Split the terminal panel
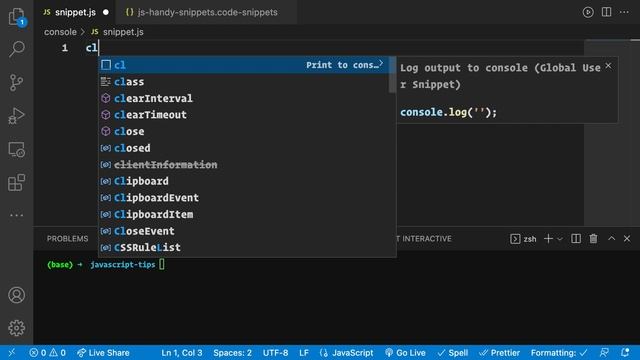The height and width of the screenshot is (360, 640). (576, 239)
